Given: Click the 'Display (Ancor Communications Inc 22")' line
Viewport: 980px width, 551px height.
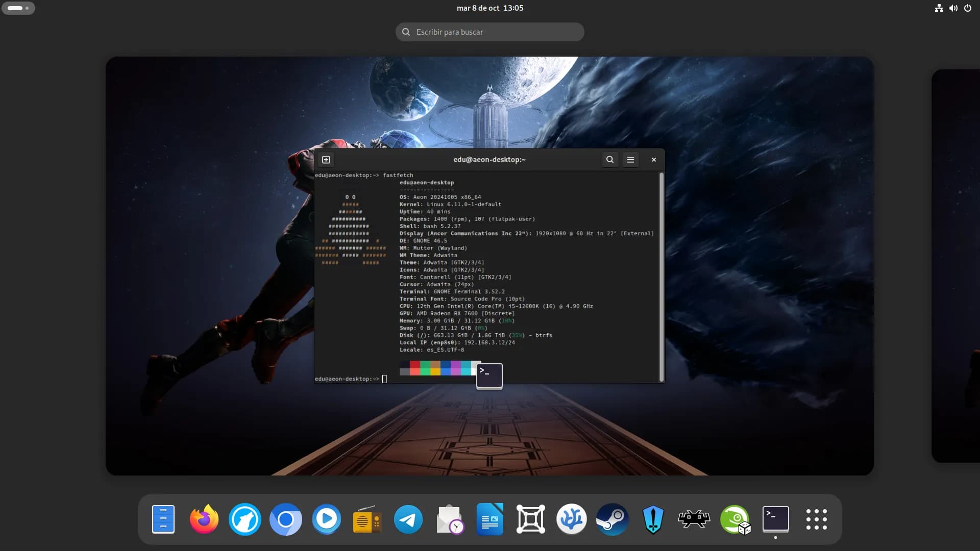Looking at the screenshot, I should point(526,233).
